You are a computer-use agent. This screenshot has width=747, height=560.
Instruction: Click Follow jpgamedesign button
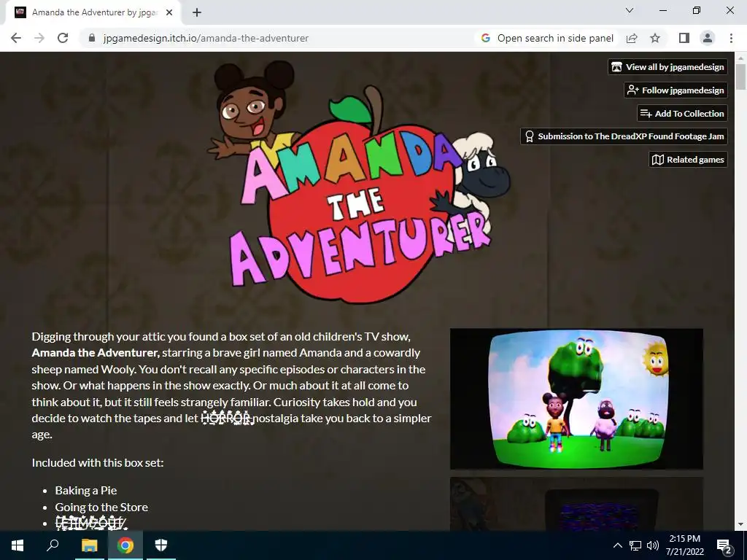tap(676, 90)
